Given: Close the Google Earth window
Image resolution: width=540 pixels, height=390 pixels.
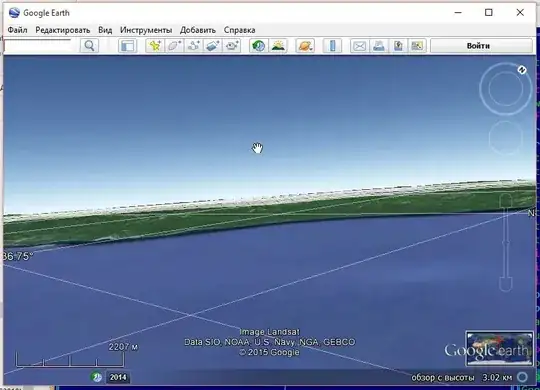Looking at the screenshot, I should click(x=520, y=13).
